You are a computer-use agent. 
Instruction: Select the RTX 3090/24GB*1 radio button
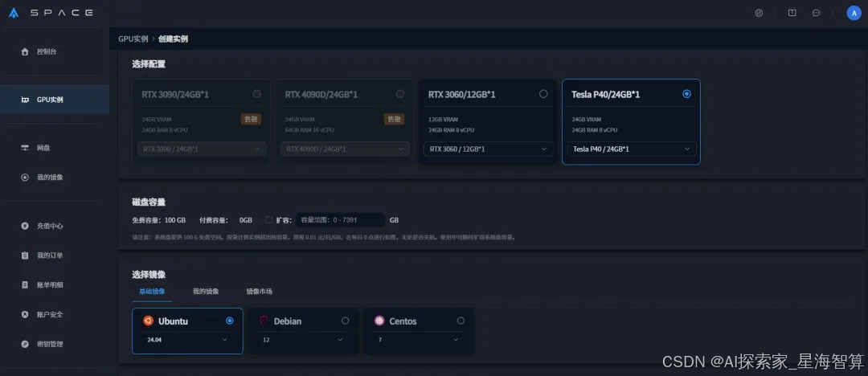click(257, 93)
